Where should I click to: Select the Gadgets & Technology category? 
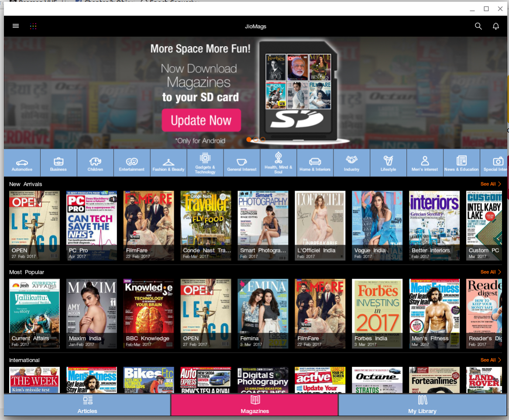205,163
